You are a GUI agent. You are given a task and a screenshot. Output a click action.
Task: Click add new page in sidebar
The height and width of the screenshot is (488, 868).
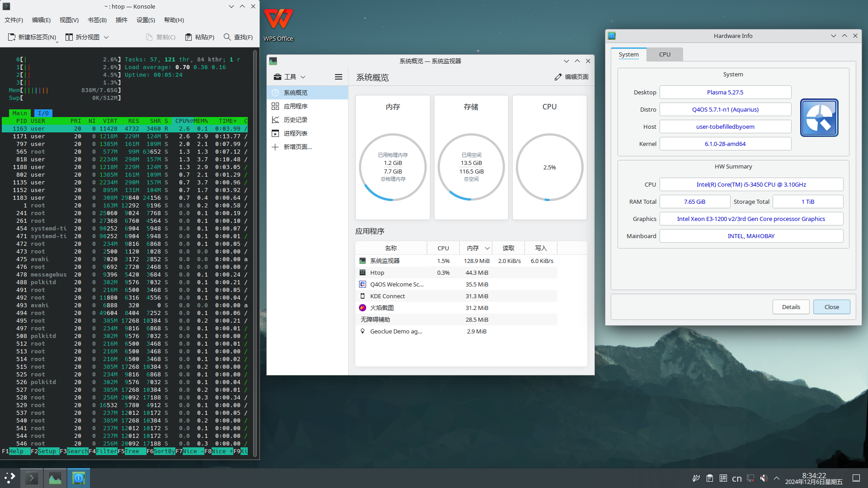tap(307, 147)
